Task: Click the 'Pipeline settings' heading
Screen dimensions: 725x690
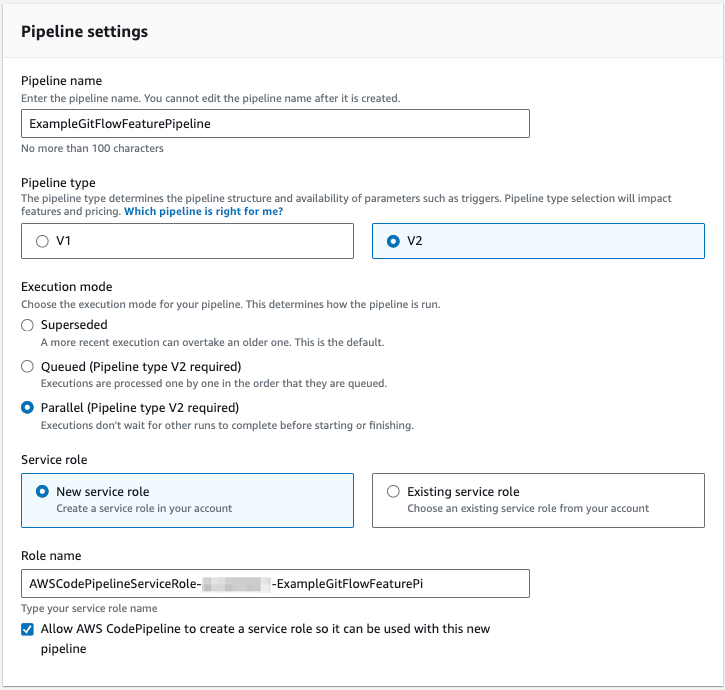Action: pos(85,32)
